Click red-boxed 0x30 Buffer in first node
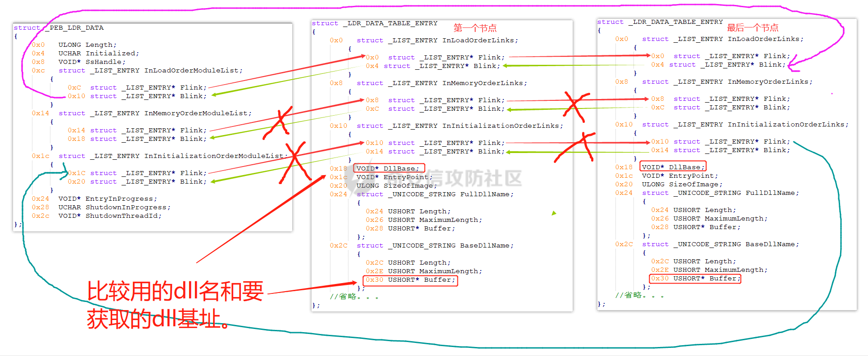Screen dimensions: 868x356 pyautogui.click(x=410, y=280)
